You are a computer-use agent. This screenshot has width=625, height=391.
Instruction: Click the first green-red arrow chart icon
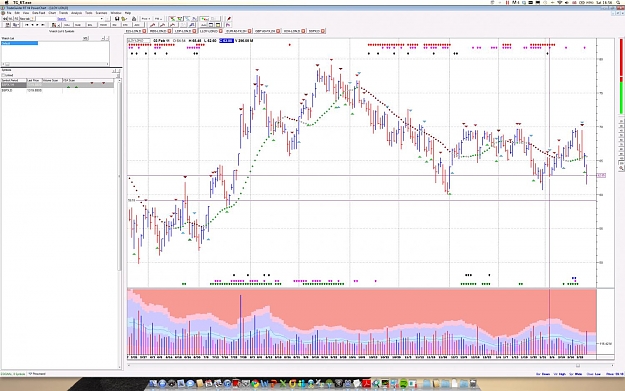click(x=172, y=19)
